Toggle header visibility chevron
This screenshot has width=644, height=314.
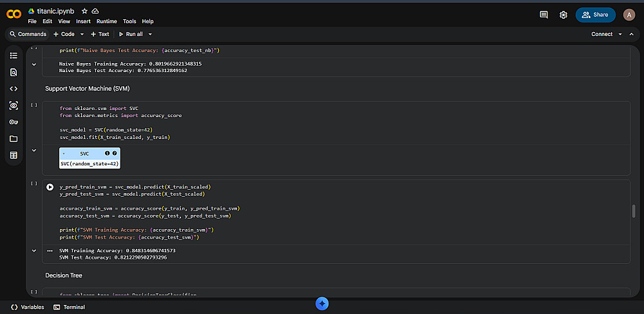632,34
